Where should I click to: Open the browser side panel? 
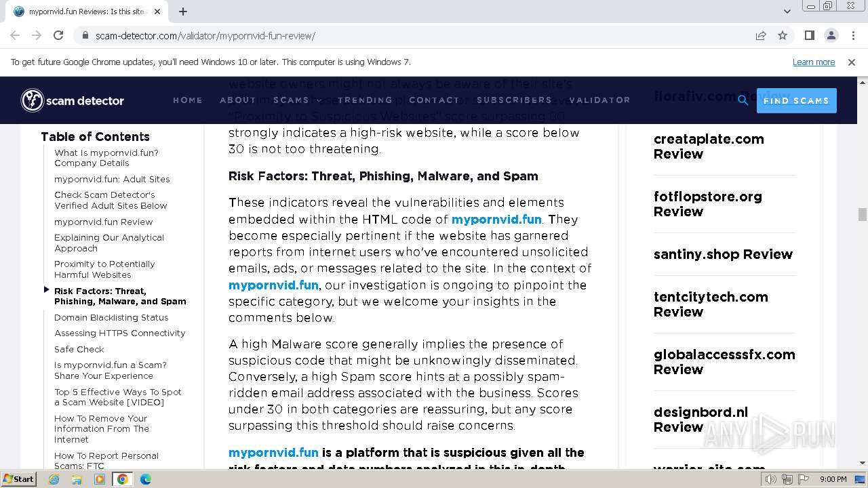(810, 35)
